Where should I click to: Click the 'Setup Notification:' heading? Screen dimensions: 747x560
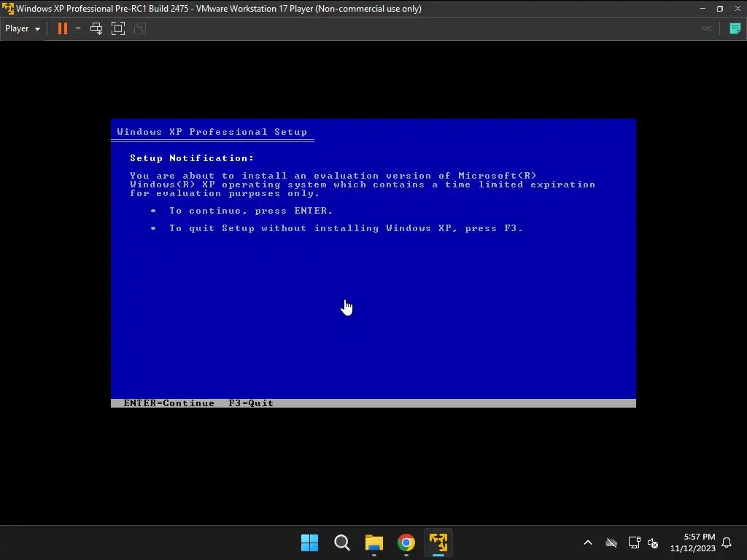point(192,158)
